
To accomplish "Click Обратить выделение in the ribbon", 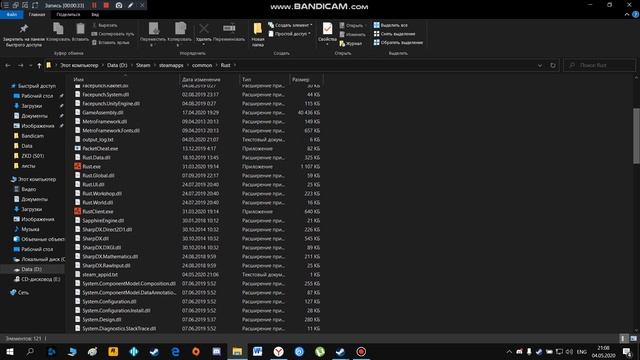I will pos(398,42).
